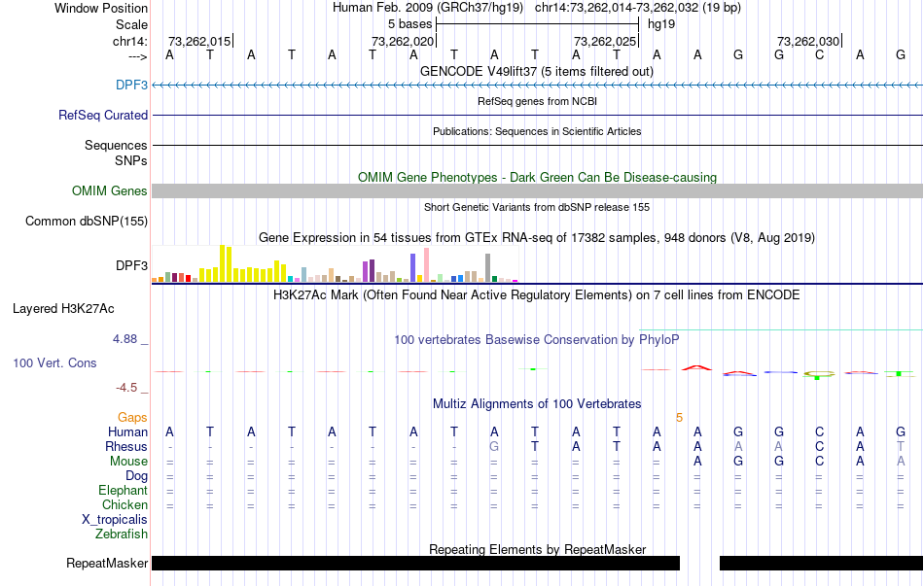Click the Short Genetic Variants dbSNP title

536,207
